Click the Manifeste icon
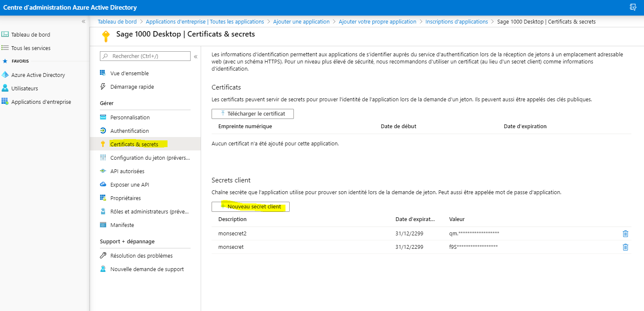This screenshot has height=311, width=644. pos(103,225)
